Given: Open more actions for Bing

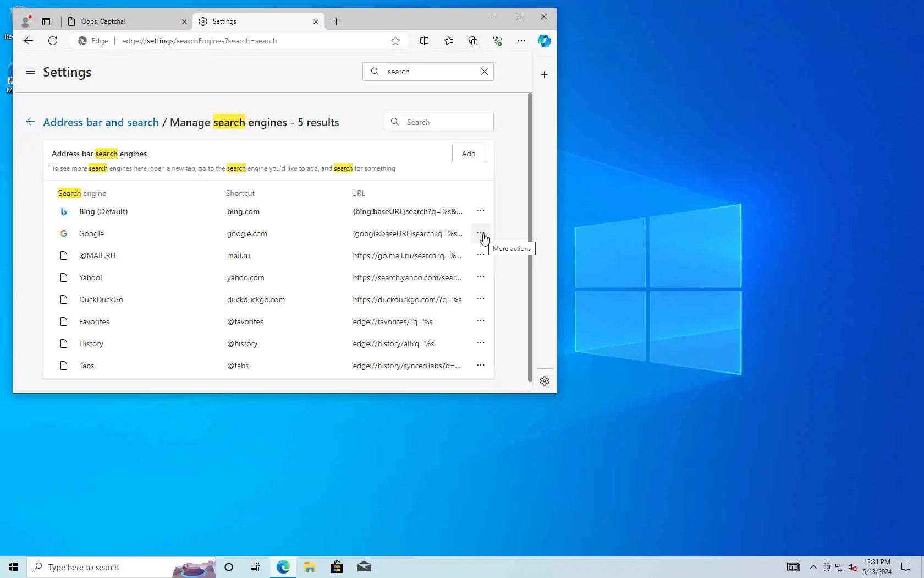Looking at the screenshot, I should [481, 211].
